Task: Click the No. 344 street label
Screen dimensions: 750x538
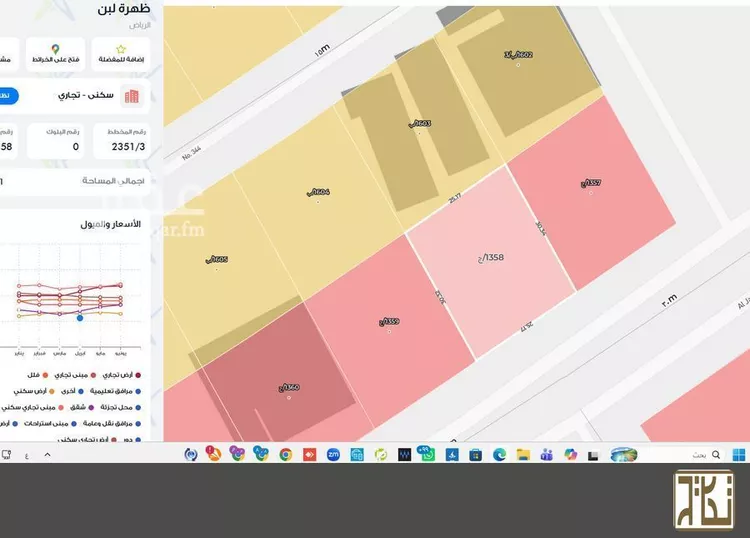Action: pyautogui.click(x=191, y=154)
